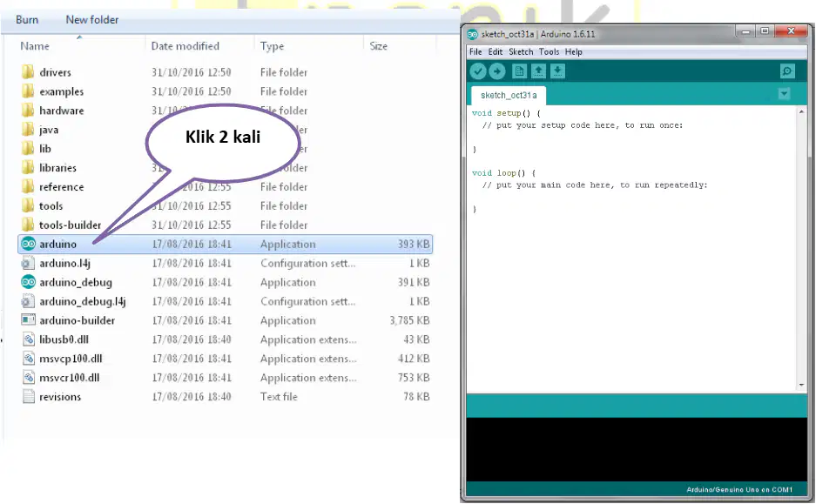Open a sketch with the up-arrow Open icon

coord(538,71)
